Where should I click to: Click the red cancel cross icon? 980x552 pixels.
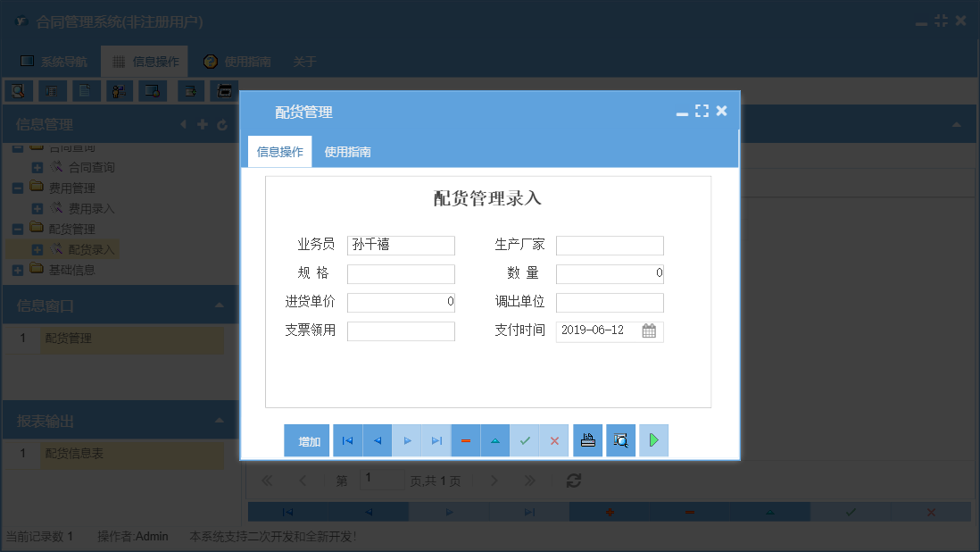coord(554,440)
